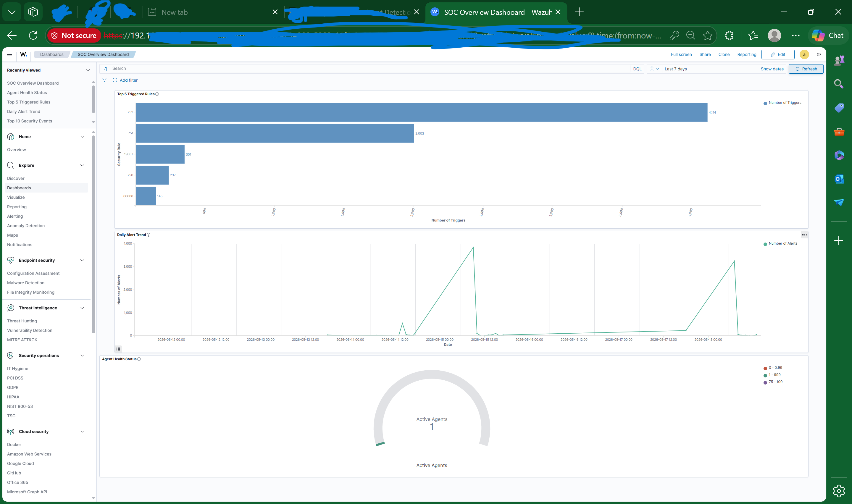The width and height of the screenshot is (852, 504).
Task: Go back with the browser back arrow
Action: (x=12, y=35)
